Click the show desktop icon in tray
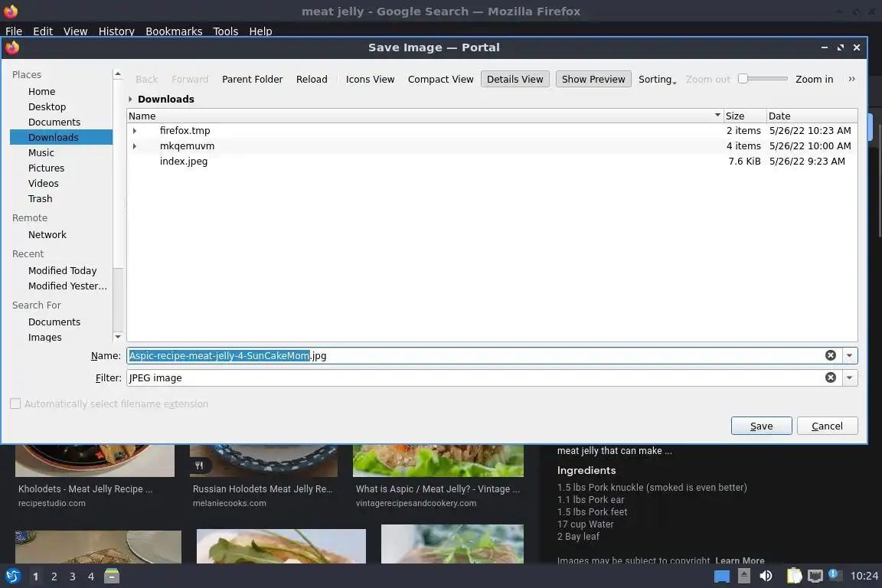The width and height of the screenshot is (882, 588). pos(722,576)
